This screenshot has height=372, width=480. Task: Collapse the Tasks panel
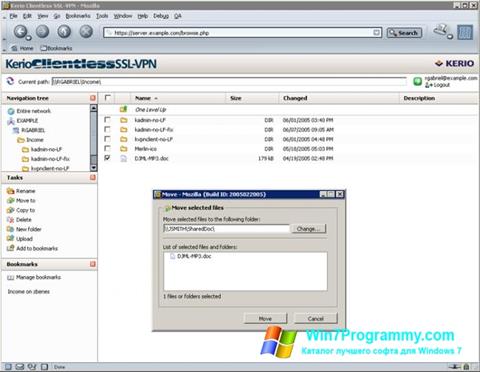point(93,178)
